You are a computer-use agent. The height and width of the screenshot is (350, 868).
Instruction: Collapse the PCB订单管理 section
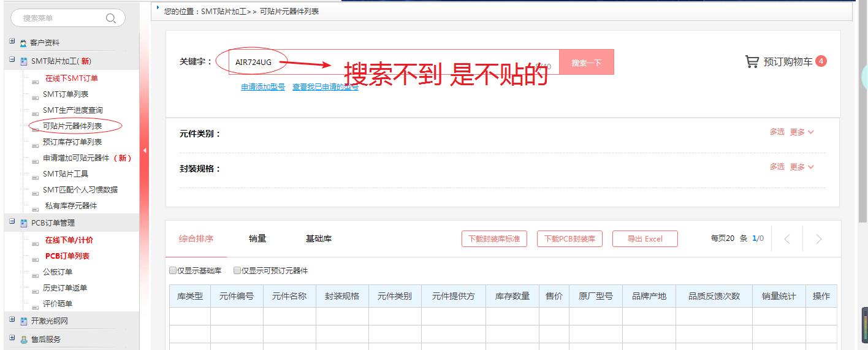point(12,222)
